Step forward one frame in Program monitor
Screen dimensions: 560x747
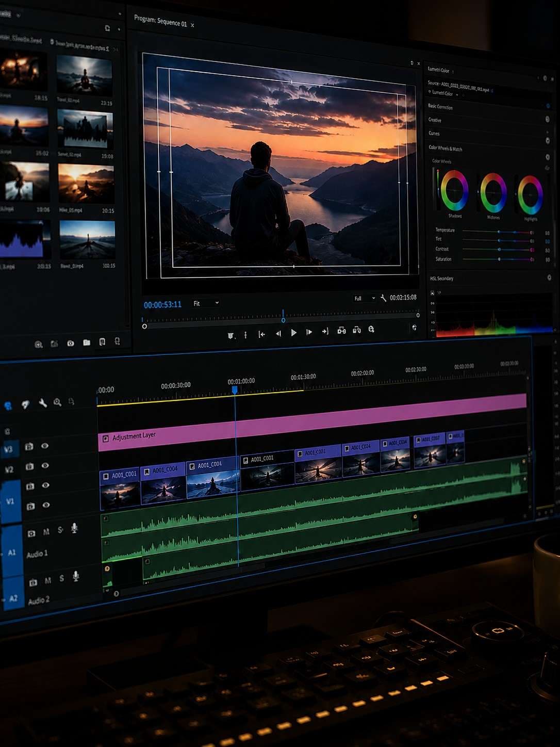pos(309,332)
